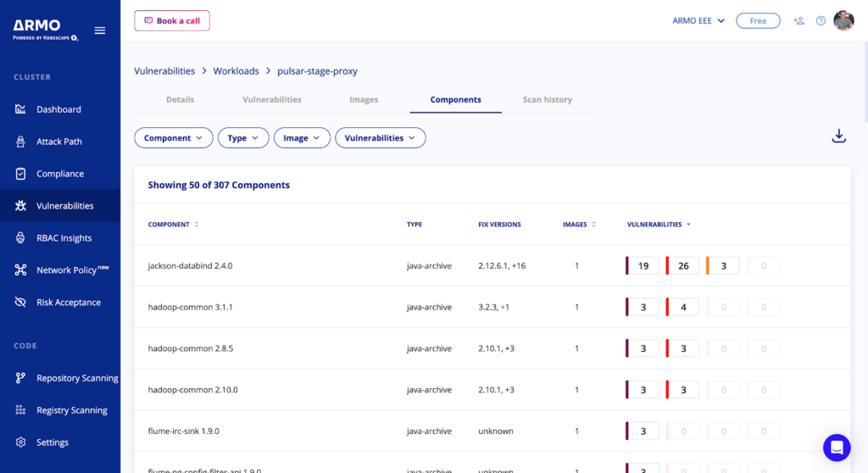The width and height of the screenshot is (868, 473).
Task: Collapse sidebar with hamburger menu icon
Action: coord(100,31)
